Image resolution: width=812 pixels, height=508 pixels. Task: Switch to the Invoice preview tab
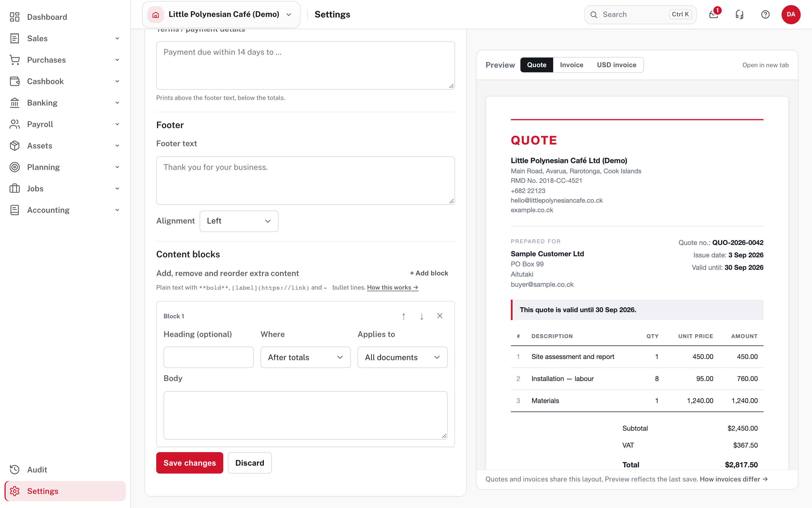click(572, 65)
